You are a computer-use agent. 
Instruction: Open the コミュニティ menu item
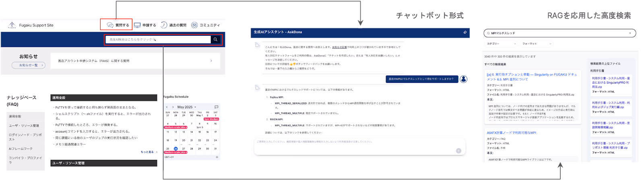click(x=206, y=25)
